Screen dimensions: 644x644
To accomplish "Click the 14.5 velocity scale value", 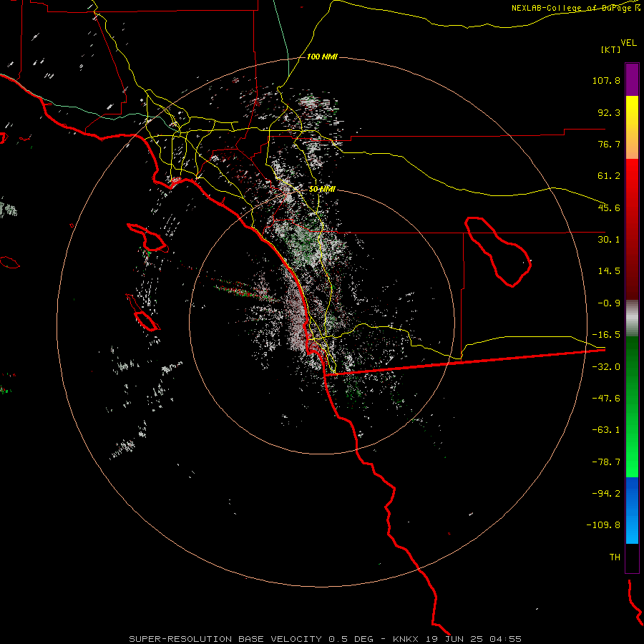I will pos(609,271).
